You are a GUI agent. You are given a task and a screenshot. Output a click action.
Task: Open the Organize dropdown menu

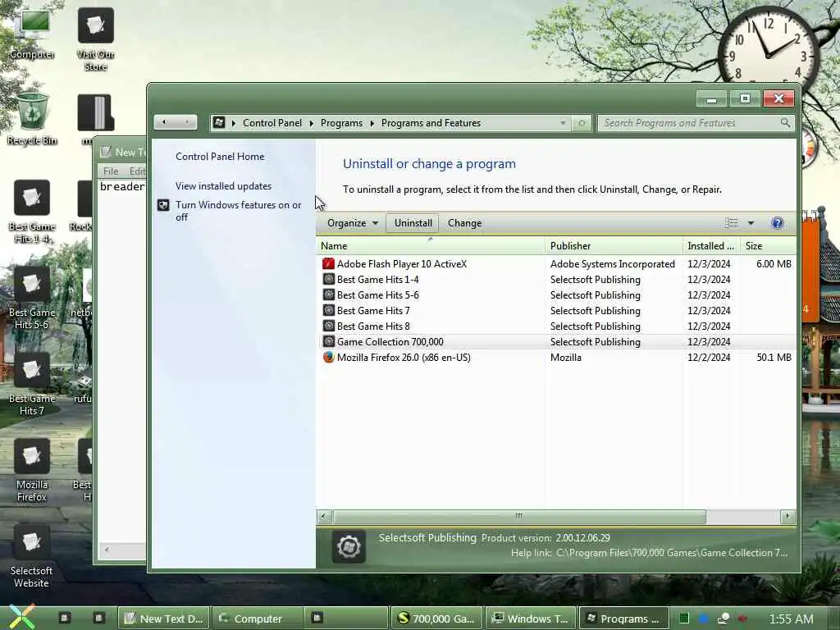[x=353, y=223]
